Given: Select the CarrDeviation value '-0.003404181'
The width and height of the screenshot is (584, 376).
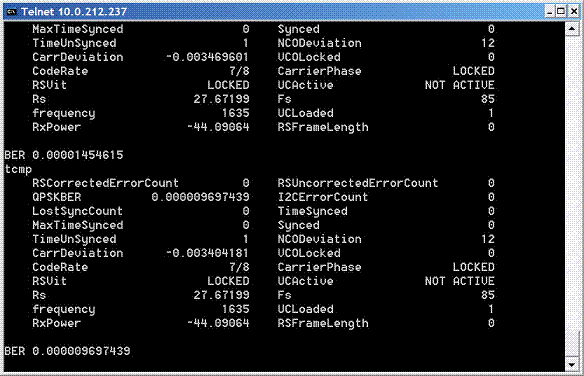Looking at the screenshot, I should [207, 253].
